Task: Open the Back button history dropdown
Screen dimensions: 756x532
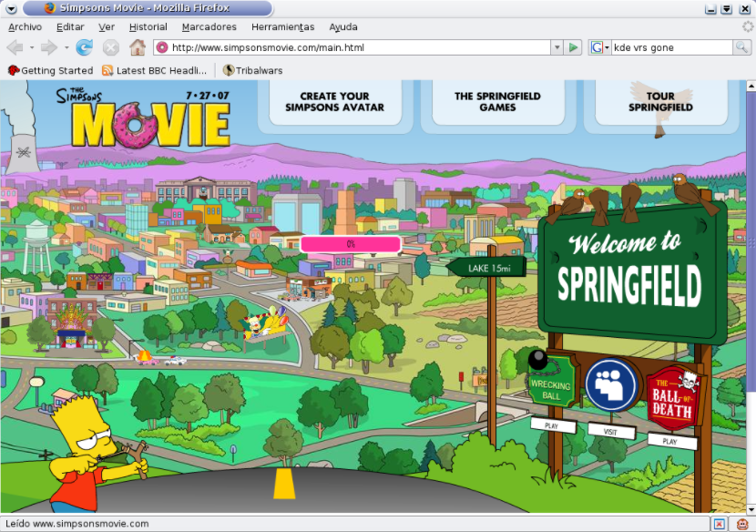Action: [32, 47]
